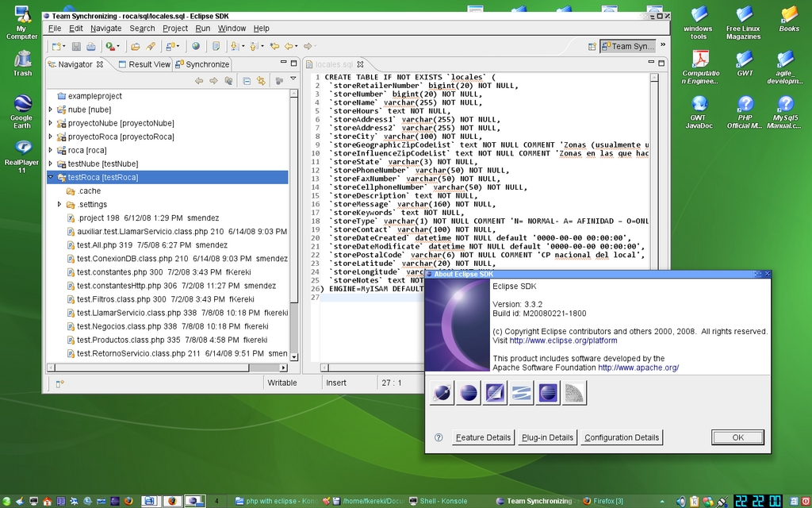Expand the nube project tree node
The height and width of the screenshot is (508, 812).
click(x=51, y=110)
